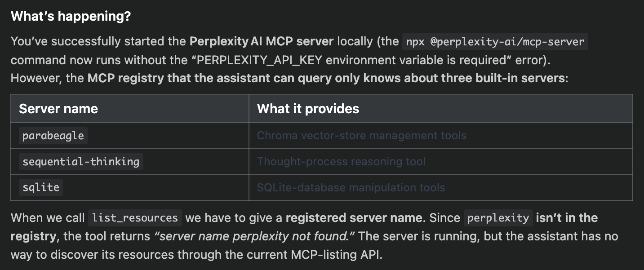Click bold "MCP registry that the assistant" sentence
Screen dimensions: 644x270
click(x=326, y=78)
